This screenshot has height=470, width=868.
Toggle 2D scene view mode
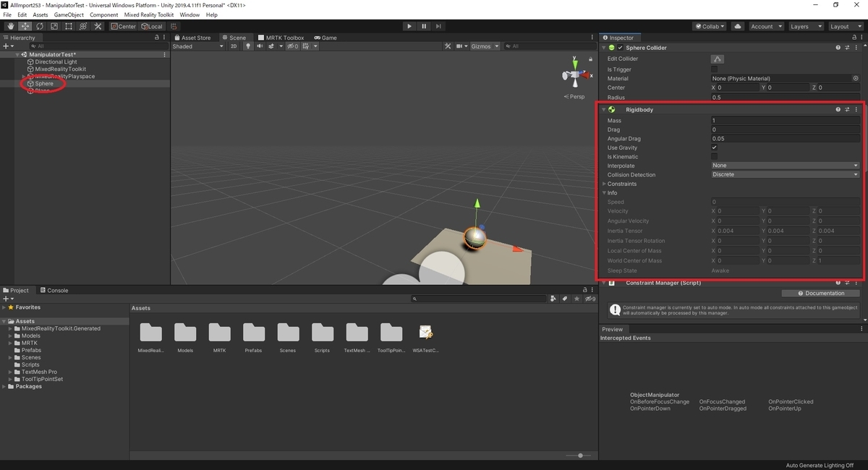click(234, 46)
